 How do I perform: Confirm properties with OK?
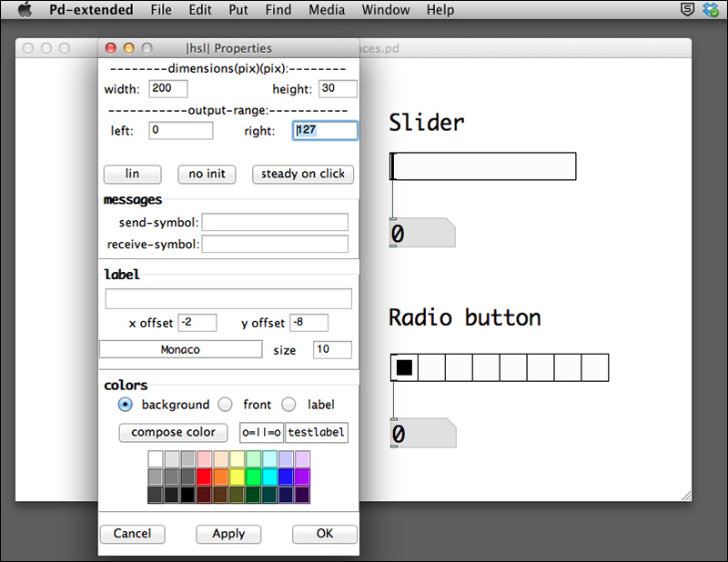click(324, 534)
